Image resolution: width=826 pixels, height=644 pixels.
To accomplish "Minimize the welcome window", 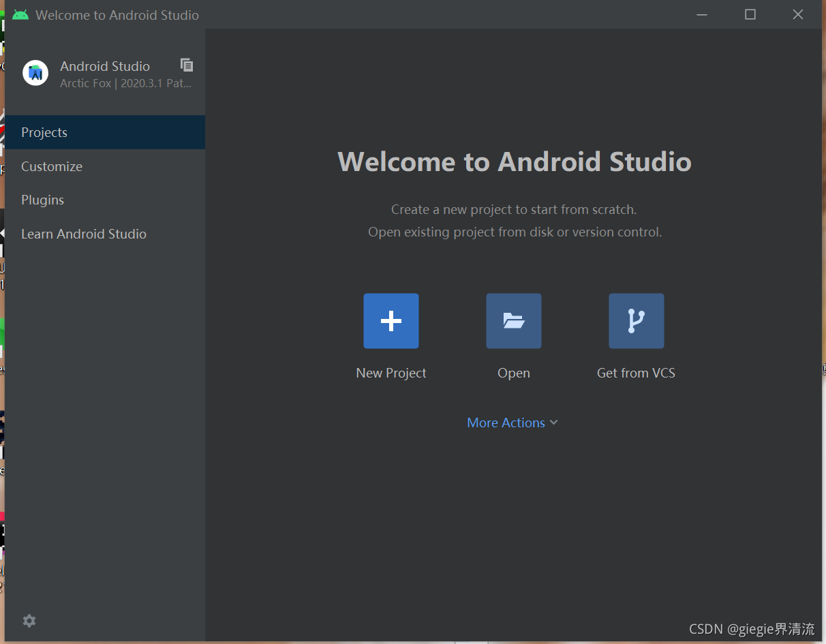I will (x=702, y=14).
